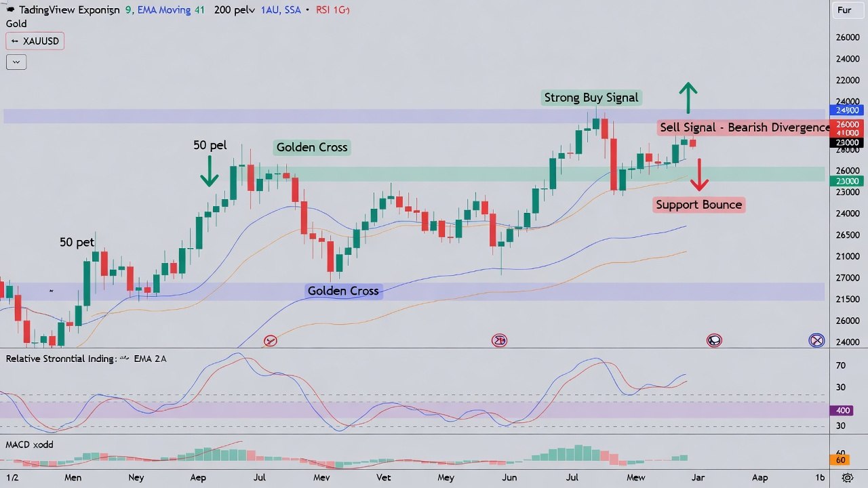Click the "Jun" time axis label

pos(509,477)
